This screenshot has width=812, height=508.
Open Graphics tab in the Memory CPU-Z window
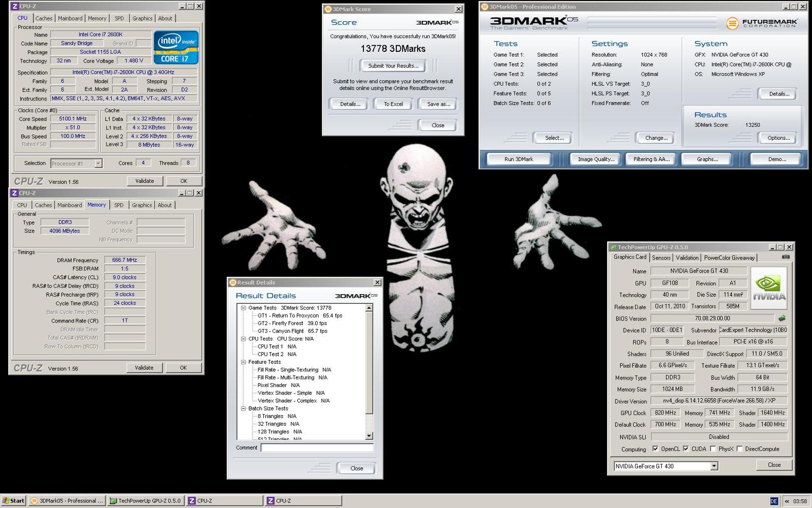pos(142,205)
